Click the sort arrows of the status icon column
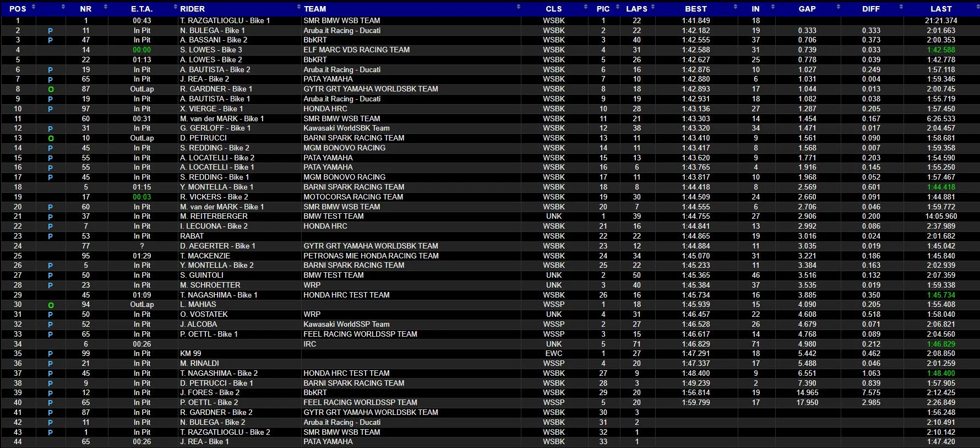This screenshot has width=980, height=448. pos(63,7)
